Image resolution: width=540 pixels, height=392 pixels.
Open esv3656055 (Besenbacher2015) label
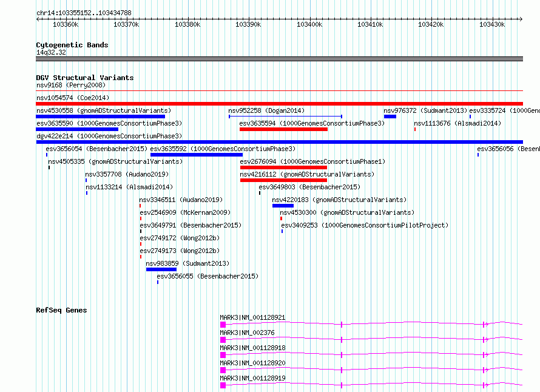pos(208,276)
